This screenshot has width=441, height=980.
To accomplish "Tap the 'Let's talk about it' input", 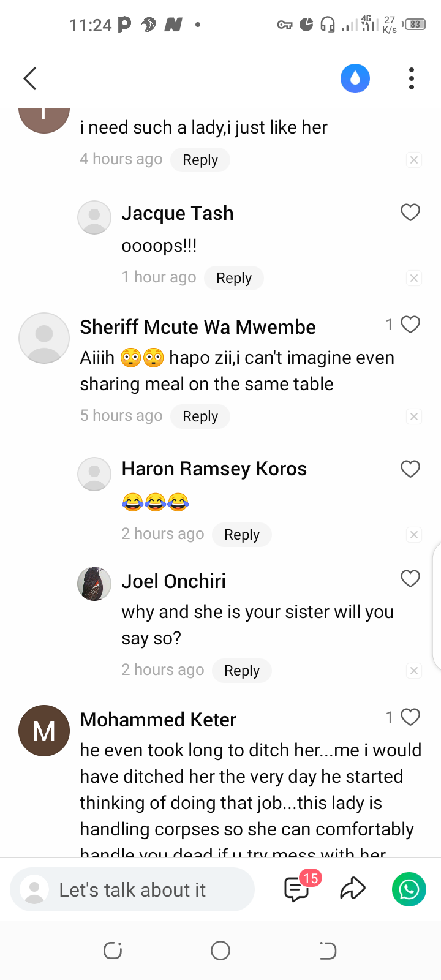I will pyautogui.click(x=132, y=889).
